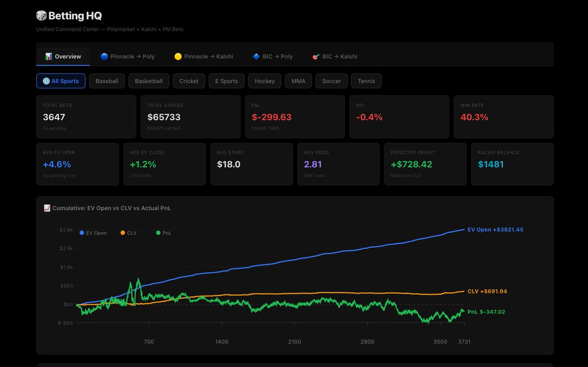588x367 pixels.
Task: Click the Avg Stake $18.0 value
Action: point(229,164)
